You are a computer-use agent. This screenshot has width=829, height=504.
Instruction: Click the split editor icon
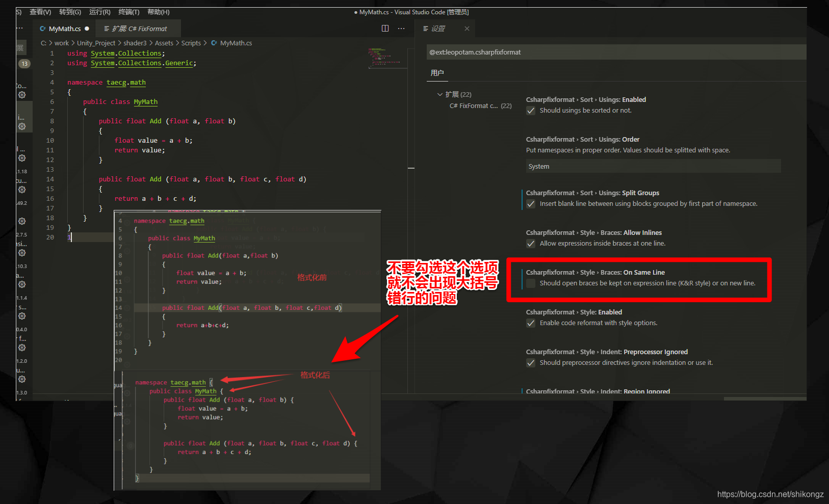click(x=385, y=29)
